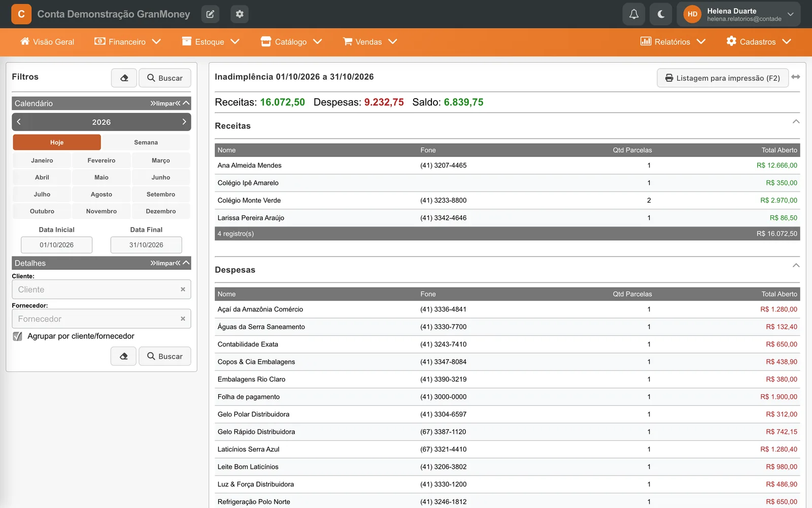Click the bottom Buscar button
This screenshot has height=508, width=812.
pos(165,356)
